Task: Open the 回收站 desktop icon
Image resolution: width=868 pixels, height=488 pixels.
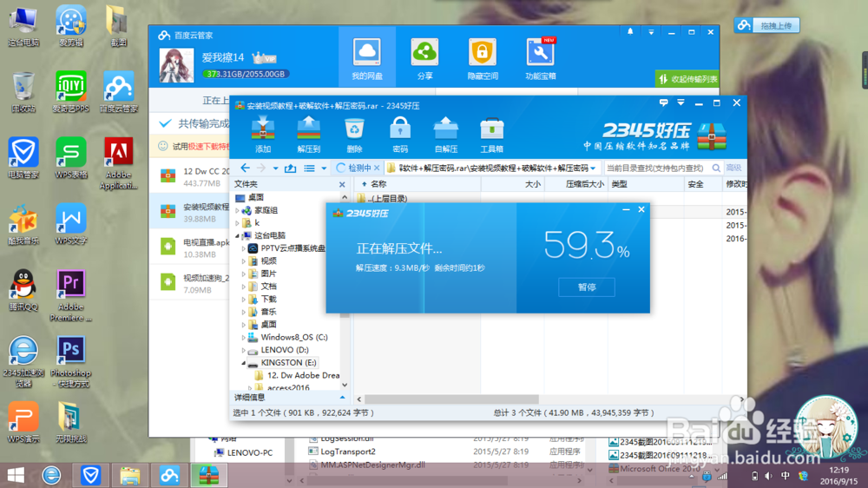Action: pos(23,92)
